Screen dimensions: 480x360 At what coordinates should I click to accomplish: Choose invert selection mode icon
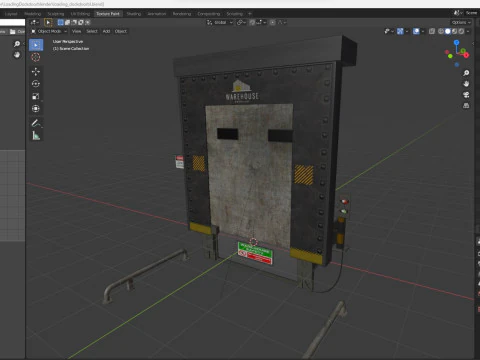(x=80, y=22)
